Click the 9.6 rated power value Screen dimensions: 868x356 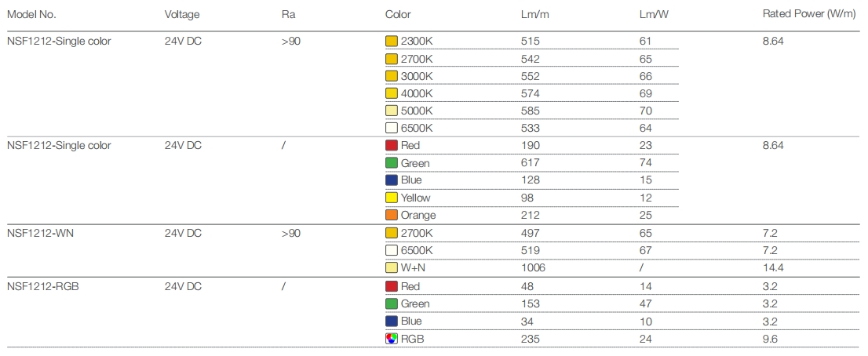point(770,339)
